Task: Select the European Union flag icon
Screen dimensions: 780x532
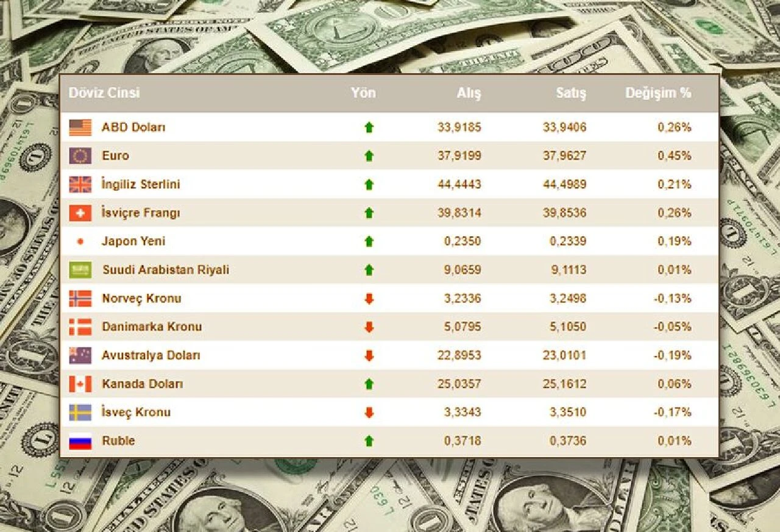Action: pyautogui.click(x=80, y=155)
